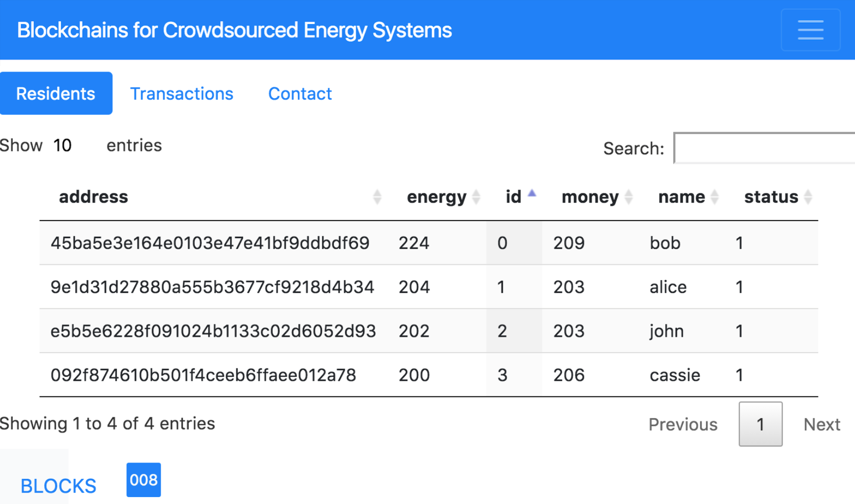
Task: Select bob's address cell in table
Action: (210, 243)
